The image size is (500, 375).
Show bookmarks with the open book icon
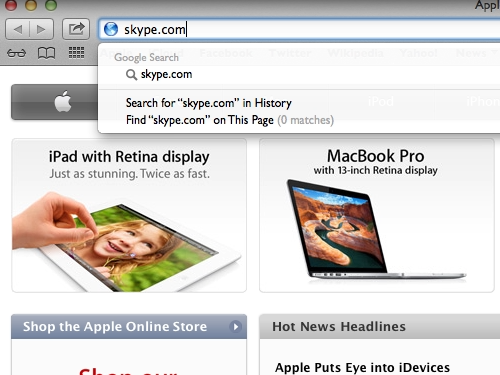tap(46, 53)
